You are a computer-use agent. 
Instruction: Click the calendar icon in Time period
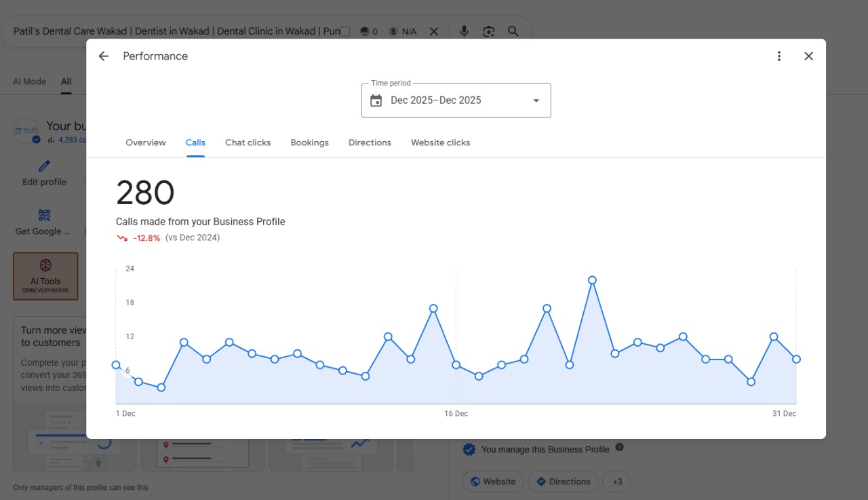click(376, 100)
